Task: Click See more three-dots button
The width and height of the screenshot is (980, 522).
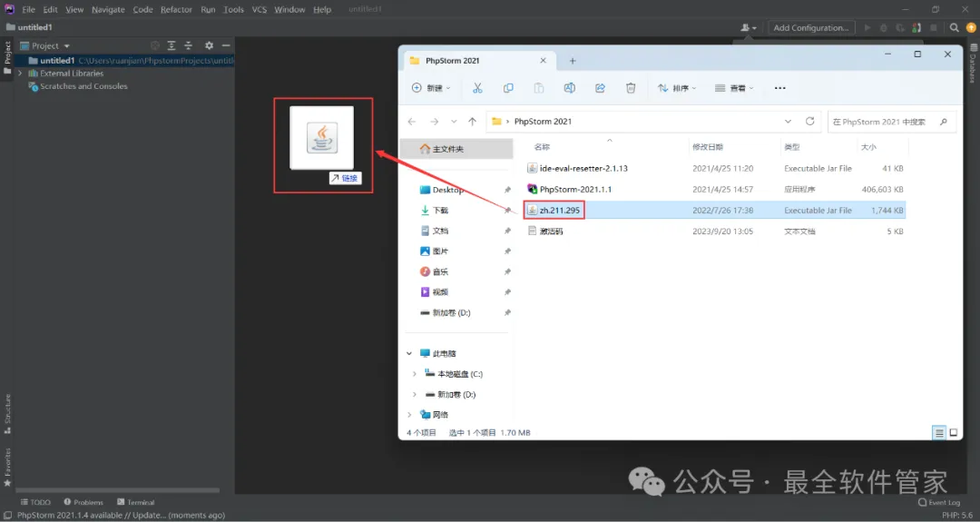Action: click(780, 88)
